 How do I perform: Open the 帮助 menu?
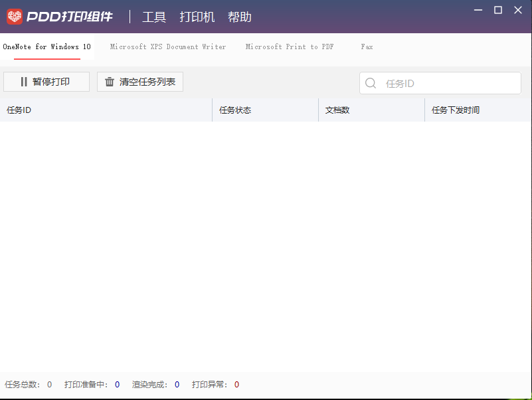click(x=240, y=17)
